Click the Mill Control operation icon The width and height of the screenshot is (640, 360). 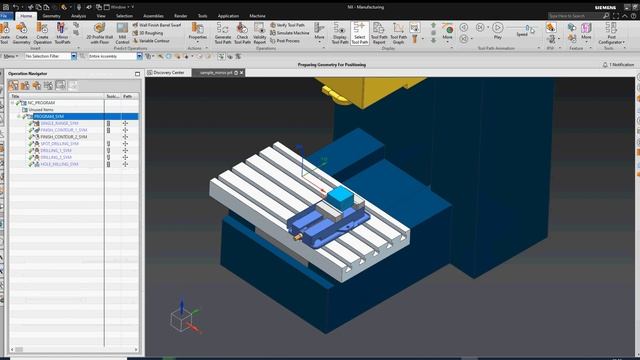click(x=122, y=33)
